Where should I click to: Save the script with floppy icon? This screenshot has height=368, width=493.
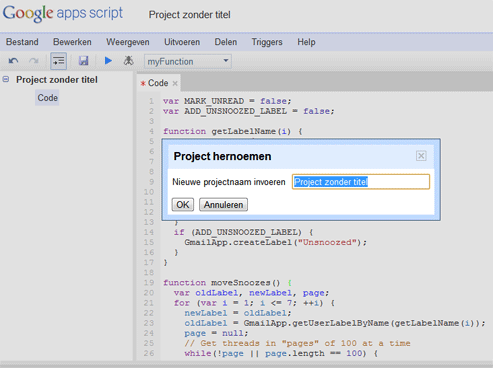[83, 61]
